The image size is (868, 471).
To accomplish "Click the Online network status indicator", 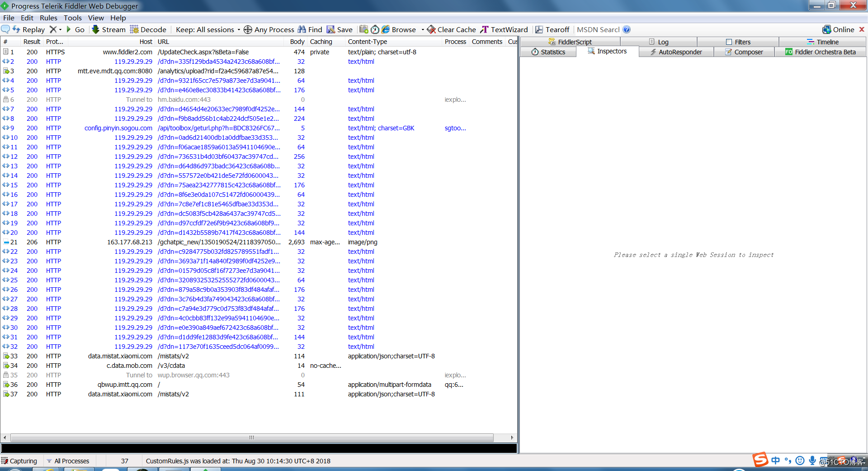I will click(x=839, y=29).
